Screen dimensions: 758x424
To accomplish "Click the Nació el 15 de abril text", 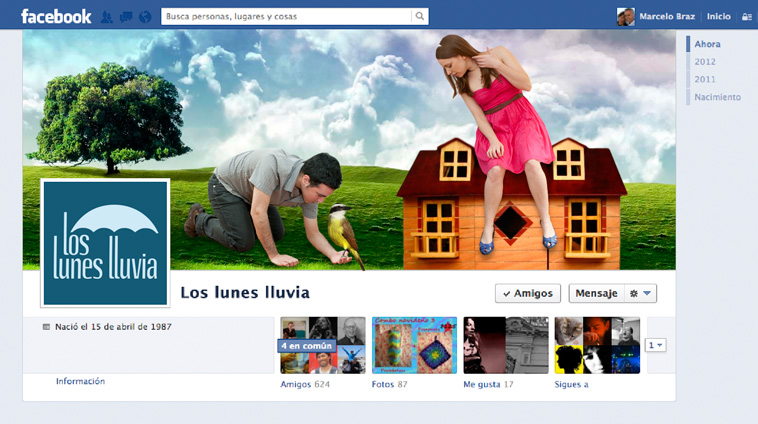I will 113,327.
